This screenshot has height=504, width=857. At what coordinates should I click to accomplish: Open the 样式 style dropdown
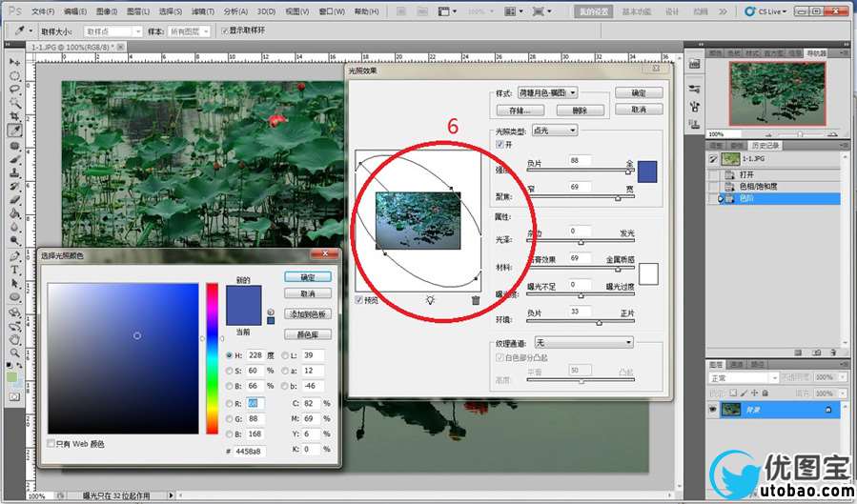coord(548,93)
